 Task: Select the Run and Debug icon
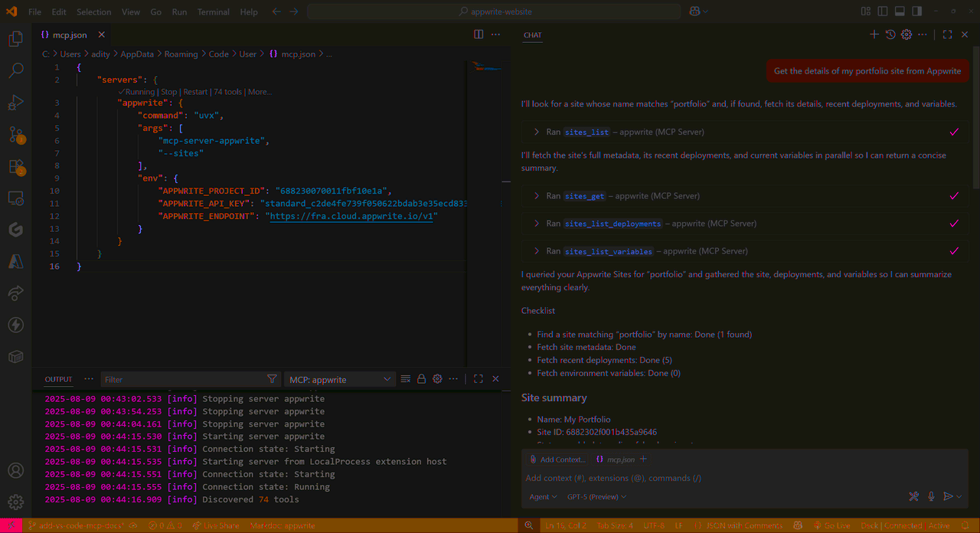15,102
